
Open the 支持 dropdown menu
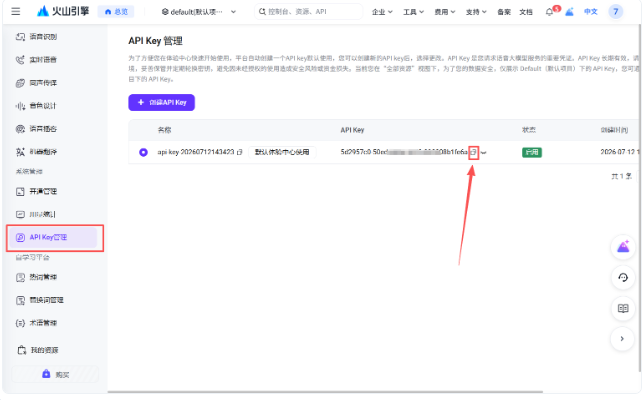pos(476,12)
